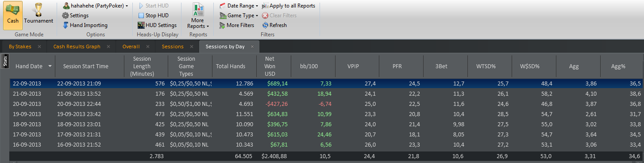Select the 18-09-2013 session row
644x163 pixels.
327,124
